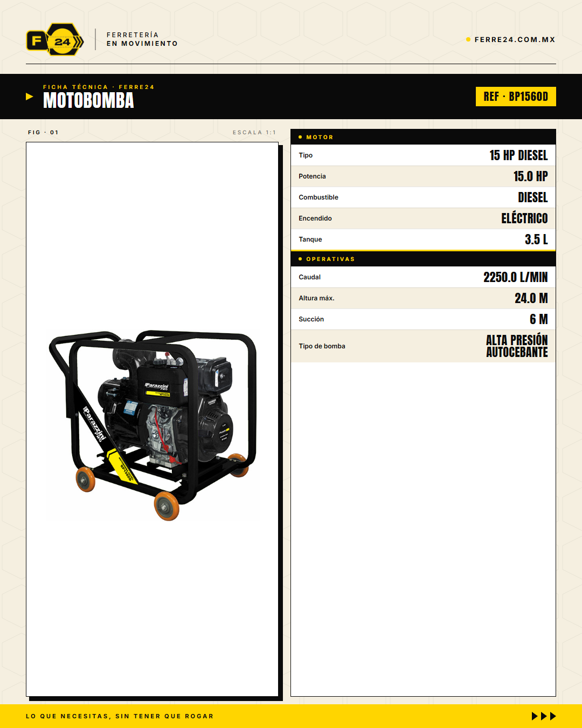582x728 pixels.
Task: Open the FERRE24.COM.MX link
Action: [x=515, y=39]
